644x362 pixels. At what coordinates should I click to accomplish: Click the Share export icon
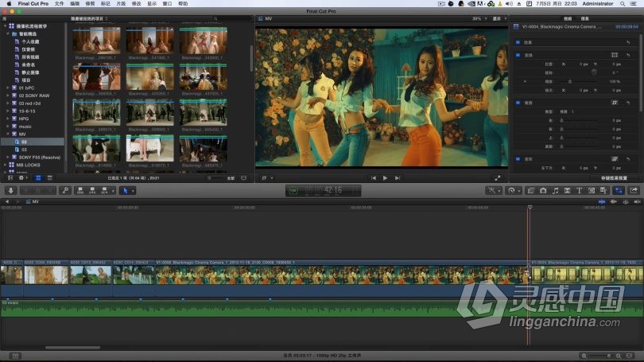point(634,191)
